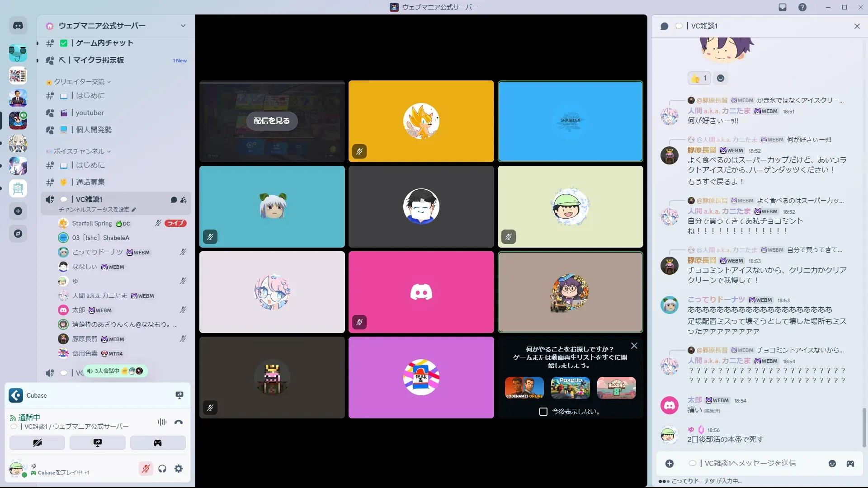Image resolution: width=868 pixels, height=488 pixels.
Task: Open the explore servers compass icon
Action: point(18,234)
